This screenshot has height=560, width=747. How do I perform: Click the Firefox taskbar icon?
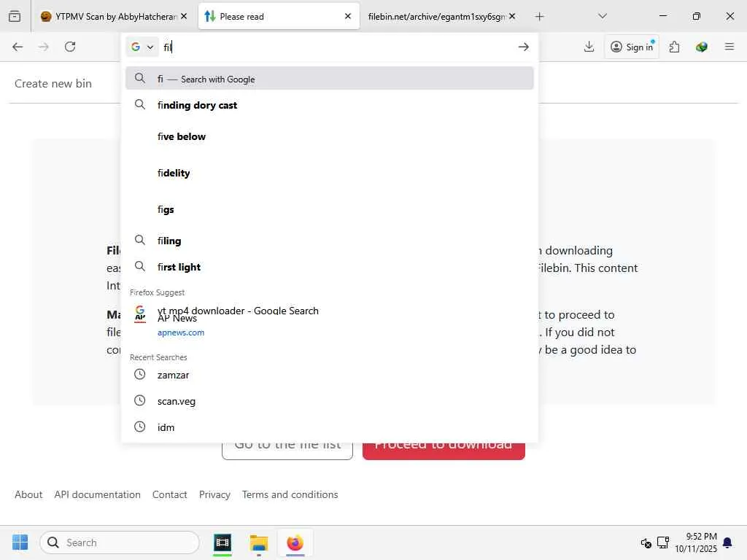(295, 542)
